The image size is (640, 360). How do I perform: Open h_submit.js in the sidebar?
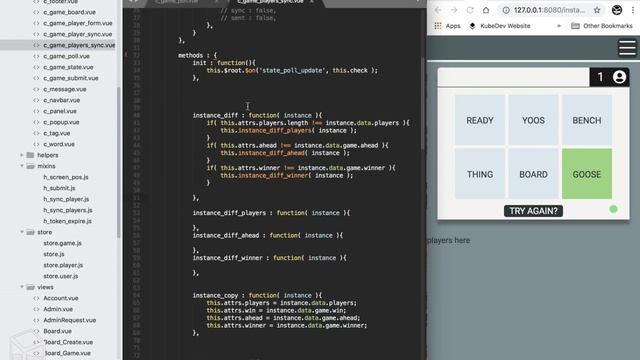59,188
